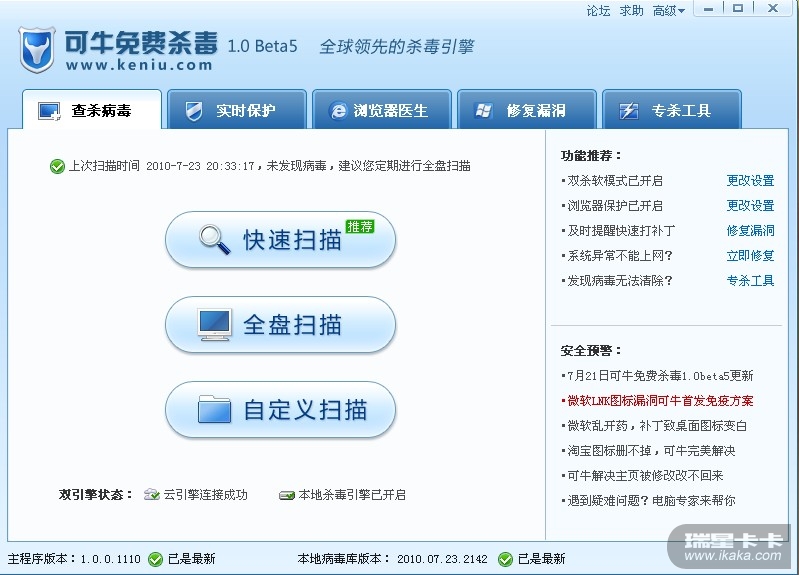The image size is (799, 575).
Task: Click the local antivirus engine status icon
Action: pyautogui.click(x=287, y=495)
